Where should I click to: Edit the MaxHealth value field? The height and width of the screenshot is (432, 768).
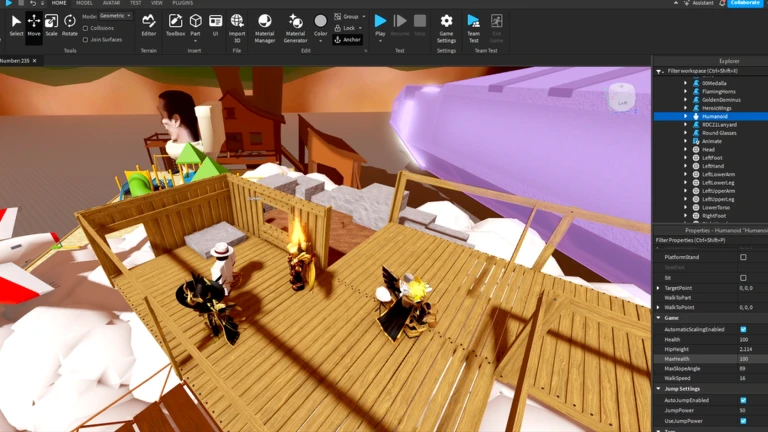[752, 359]
